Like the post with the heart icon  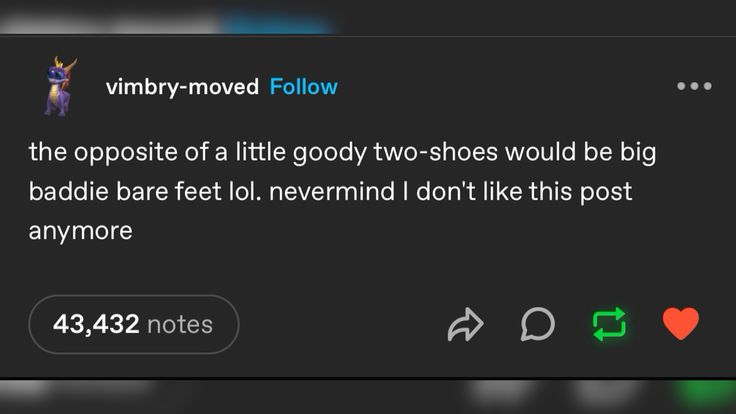[x=681, y=324]
